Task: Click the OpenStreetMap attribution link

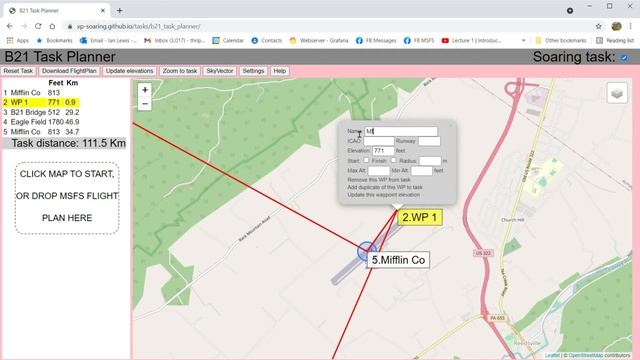Action: click(585, 356)
